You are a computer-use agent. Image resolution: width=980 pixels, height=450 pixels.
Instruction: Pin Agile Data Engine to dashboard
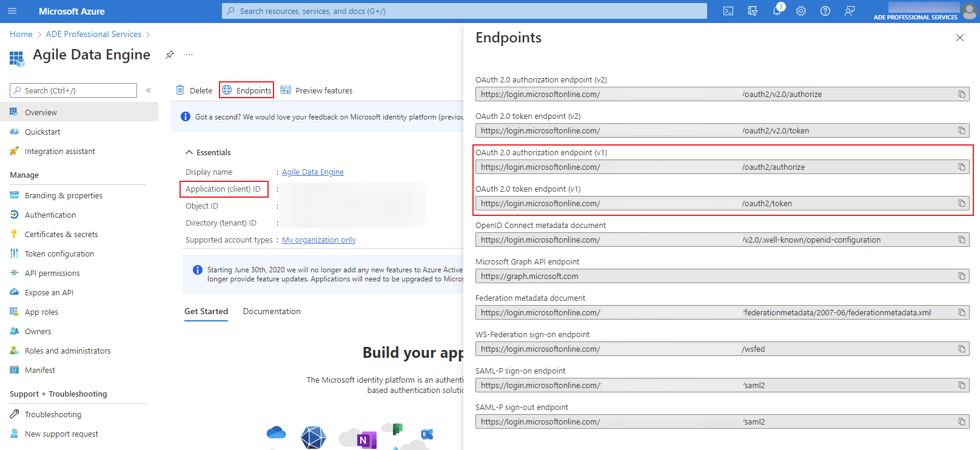click(170, 55)
